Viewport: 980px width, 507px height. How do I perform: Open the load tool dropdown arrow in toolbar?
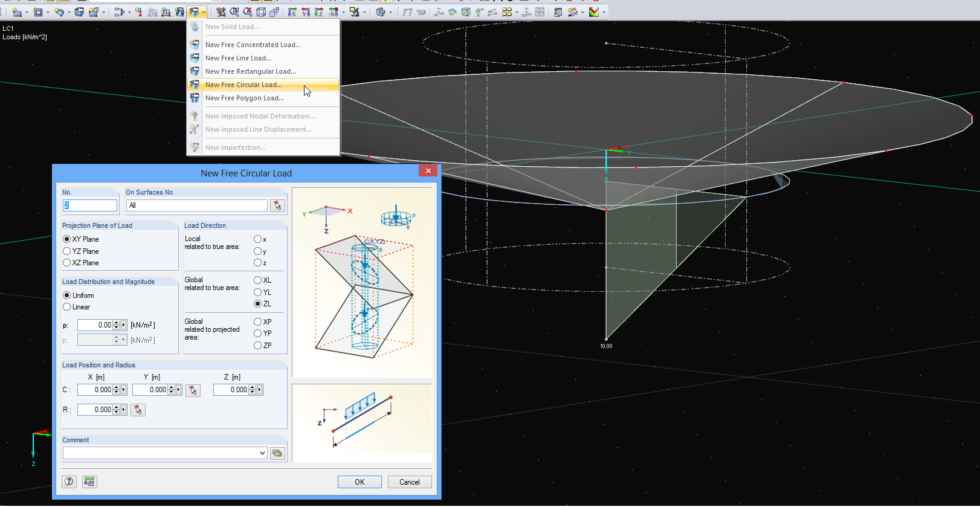pos(204,12)
